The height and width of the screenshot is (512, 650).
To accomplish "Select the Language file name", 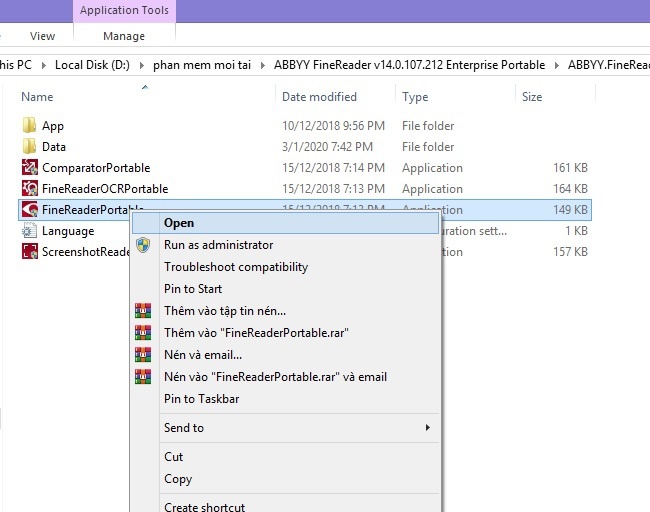I will [x=68, y=231].
